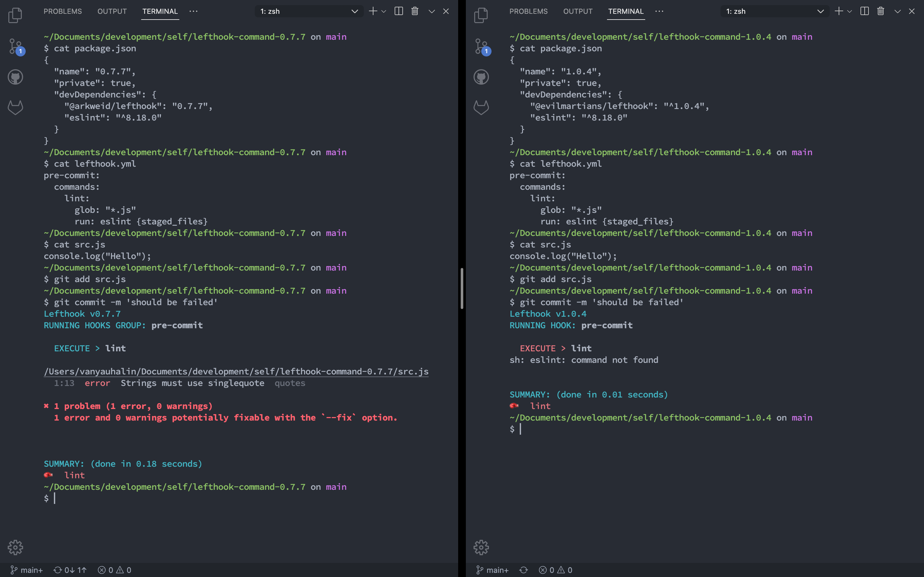924x577 pixels.
Task: Select the GitHub icon in the activity bar
Action: click(15, 77)
